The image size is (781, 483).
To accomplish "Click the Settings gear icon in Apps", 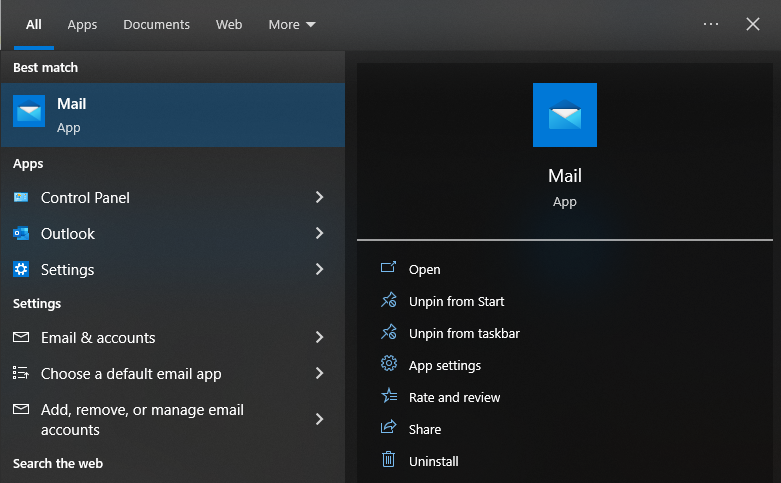I will 21,270.
